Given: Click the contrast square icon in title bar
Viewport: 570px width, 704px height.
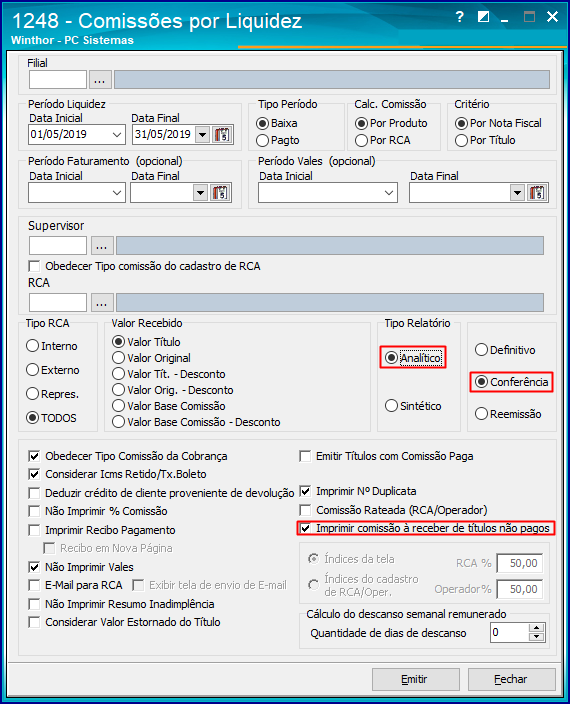Looking at the screenshot, I should click(483, 17).
